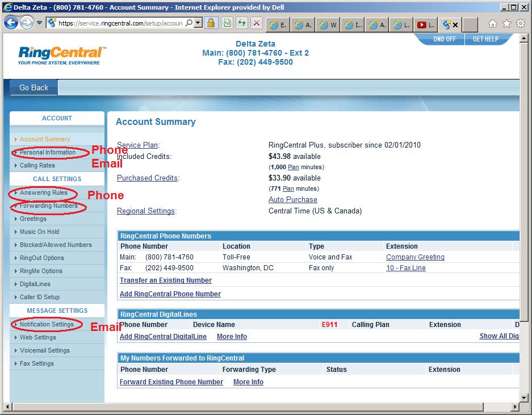Click Add RingCentral Phone Number

[170, 294]
